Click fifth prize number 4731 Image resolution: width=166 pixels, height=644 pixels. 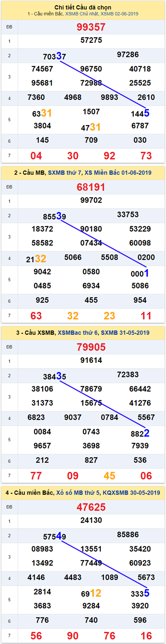pyautogui.click(x=91, y=127)
